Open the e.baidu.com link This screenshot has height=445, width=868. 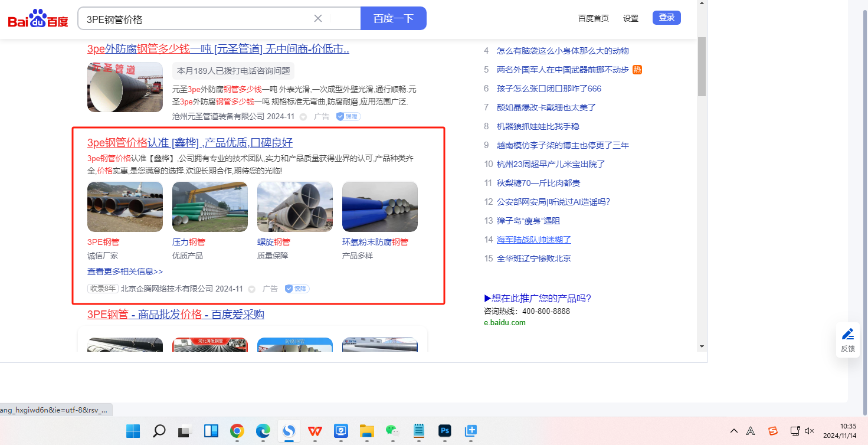(505, 323)
